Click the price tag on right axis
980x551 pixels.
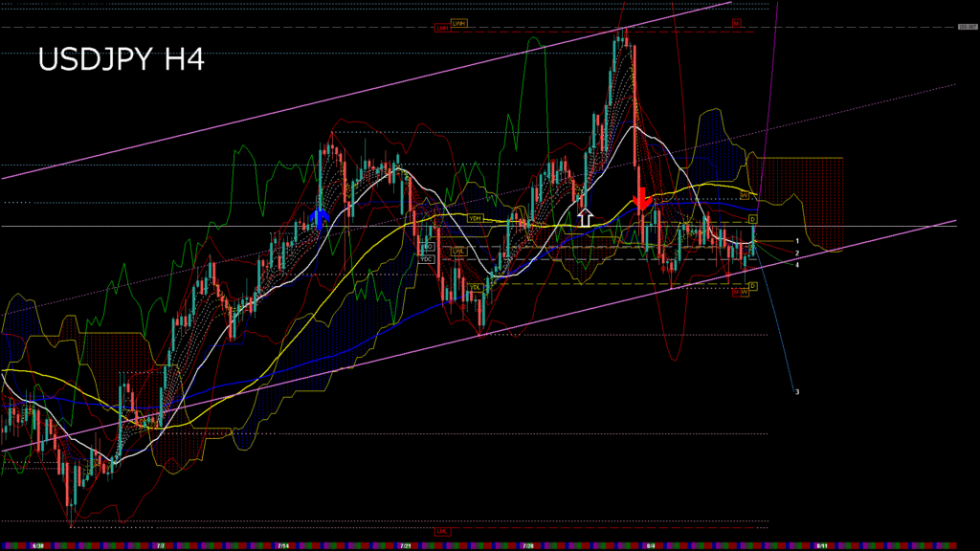(968, 27)
